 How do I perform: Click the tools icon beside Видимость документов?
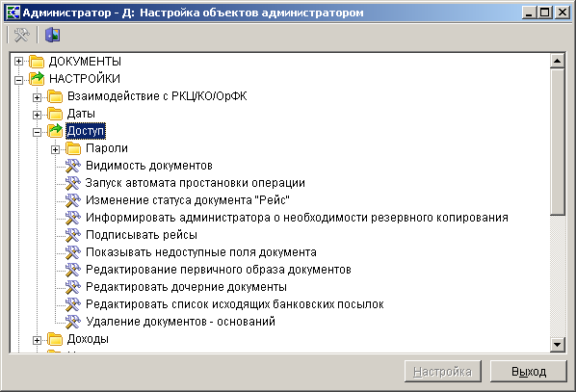click(x=73, y=166)
